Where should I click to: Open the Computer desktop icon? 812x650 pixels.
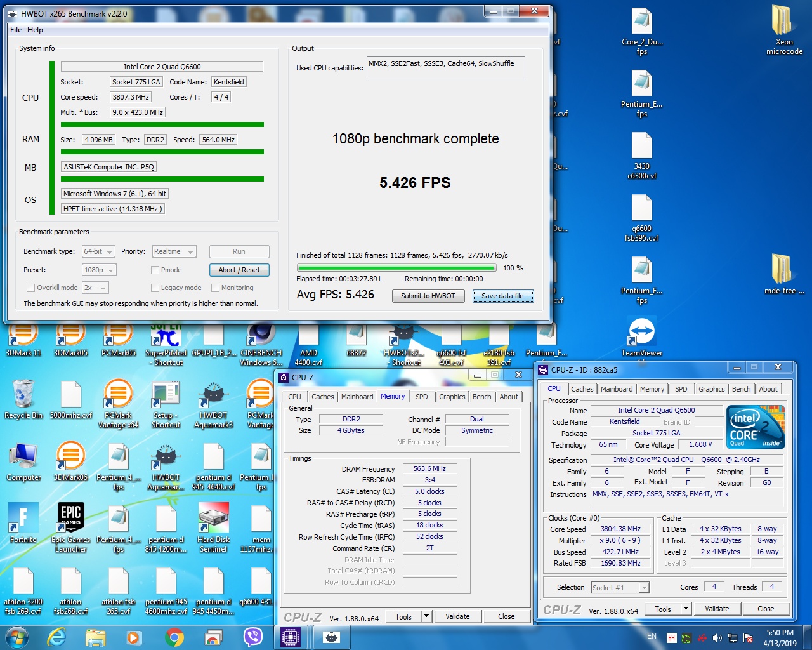click(23, 461)
